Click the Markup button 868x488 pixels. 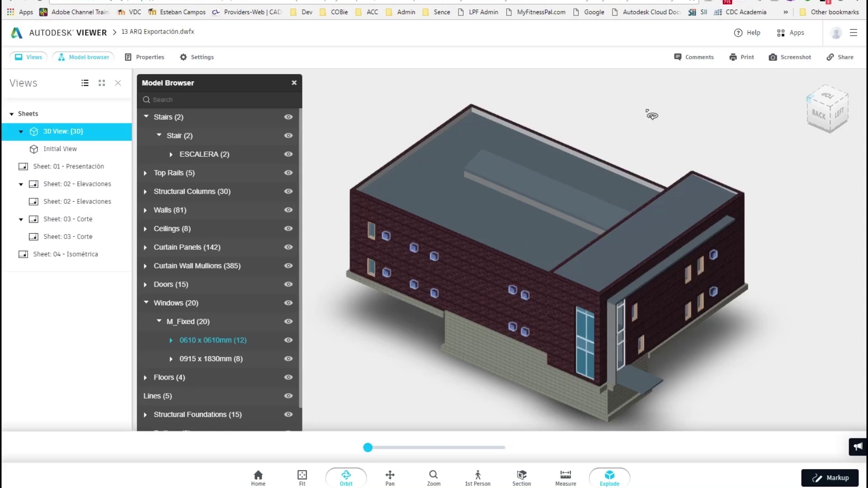830,478
